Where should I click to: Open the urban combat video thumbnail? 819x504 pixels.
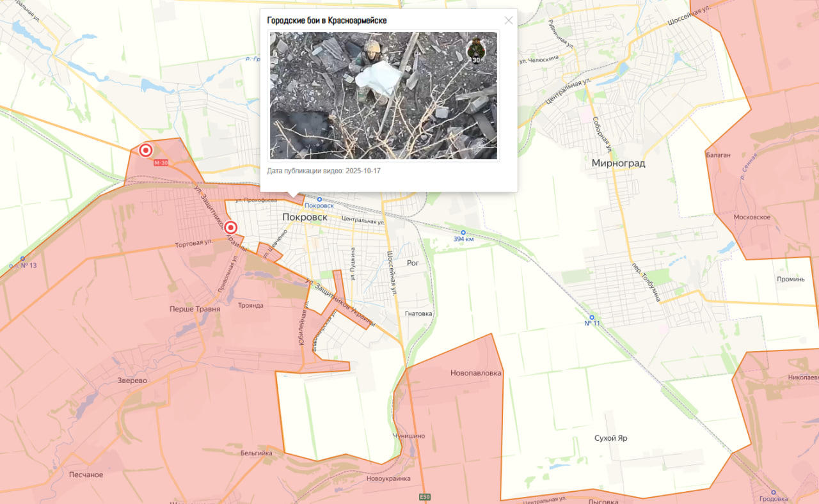pos(383,95)
